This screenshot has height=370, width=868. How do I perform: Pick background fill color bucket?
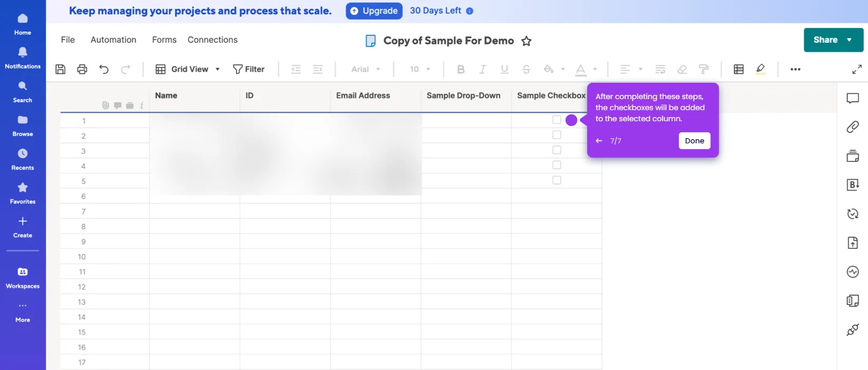click(549, 69)
